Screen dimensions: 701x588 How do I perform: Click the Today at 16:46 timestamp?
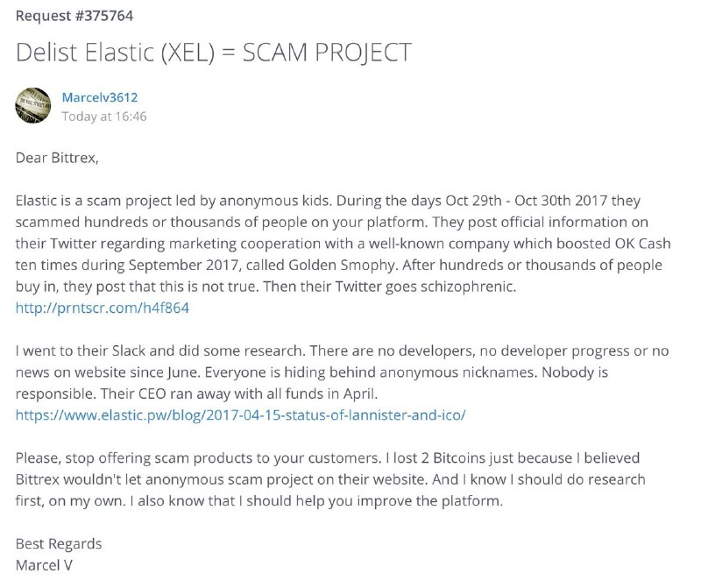104,117
